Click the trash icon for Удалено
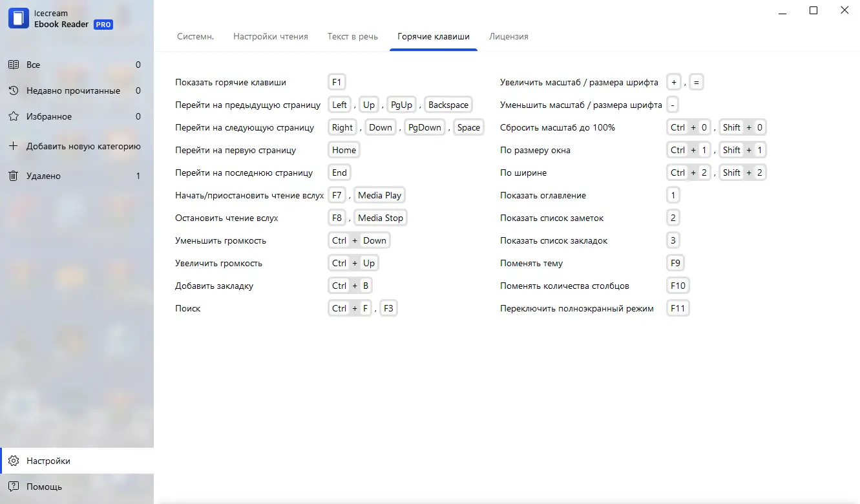The image size is (860, 504). pos(13,176)
